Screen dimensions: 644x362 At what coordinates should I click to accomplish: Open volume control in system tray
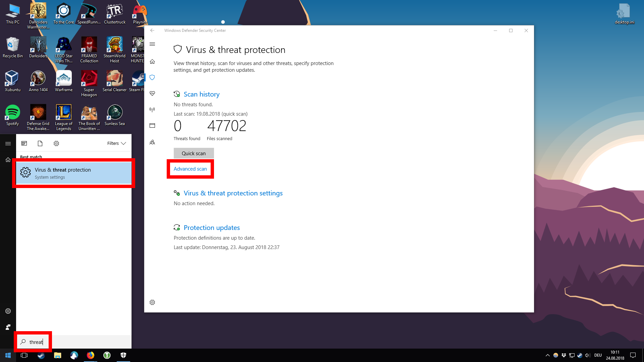(588, 355)
